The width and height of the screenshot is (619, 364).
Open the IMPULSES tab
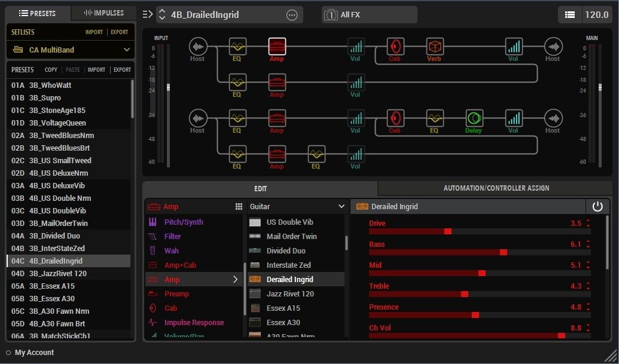103,13
